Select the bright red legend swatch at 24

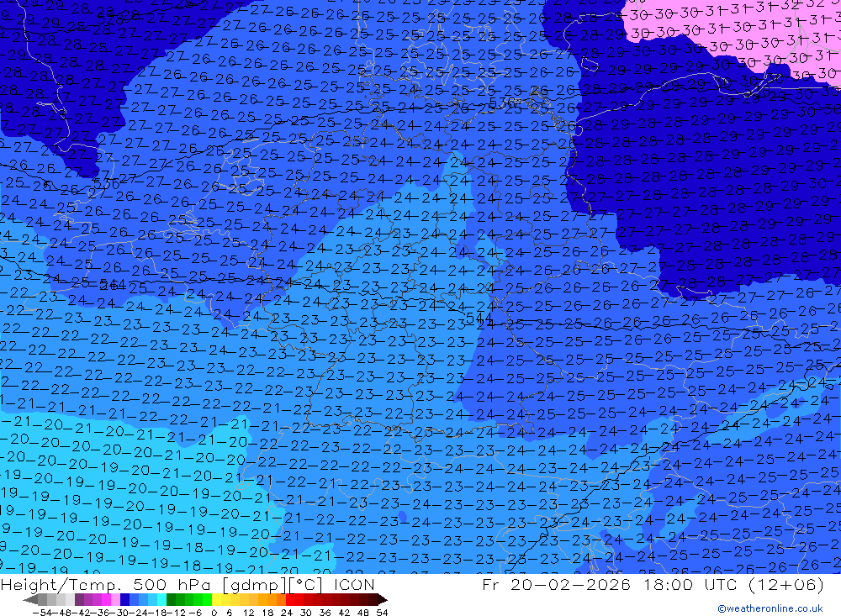point(290,599)
